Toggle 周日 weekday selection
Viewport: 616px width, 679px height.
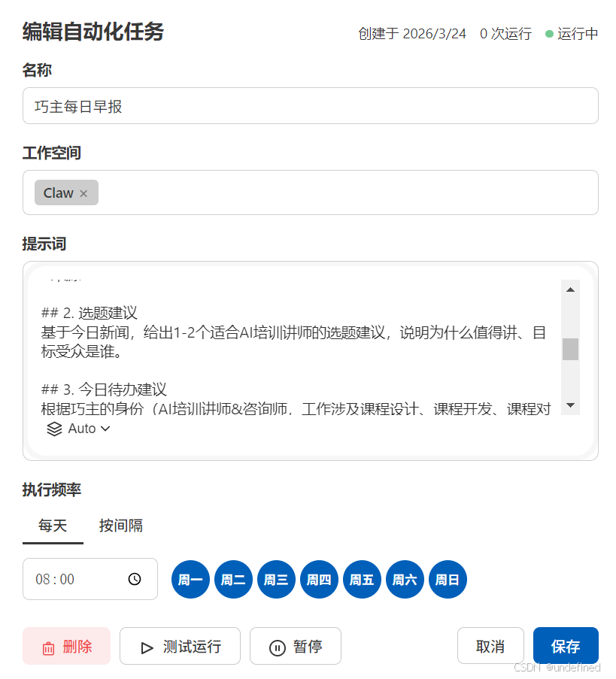(448, 580)
